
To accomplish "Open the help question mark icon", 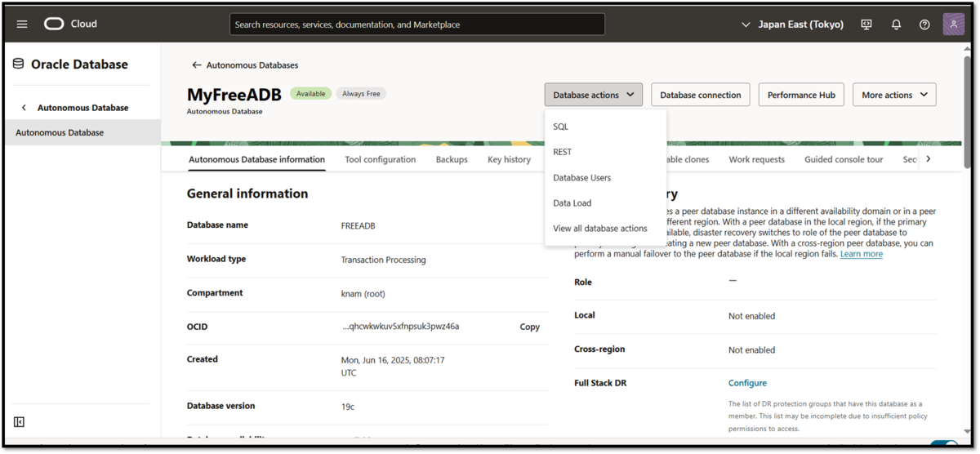I will [x=924, y=24].
